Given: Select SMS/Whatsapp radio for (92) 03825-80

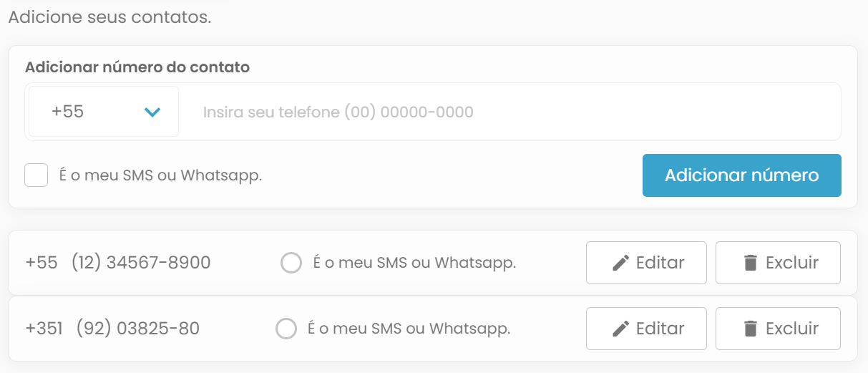Looking at the screenshot, I should pos(286,329).
